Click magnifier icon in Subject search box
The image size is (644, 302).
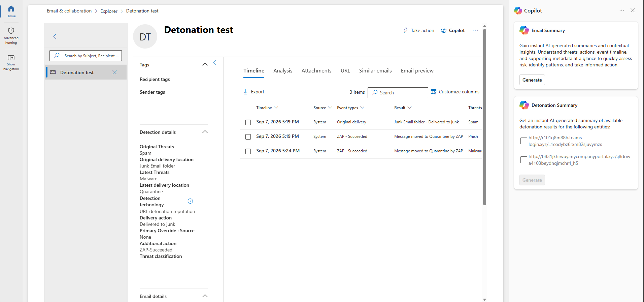(57, 56)
